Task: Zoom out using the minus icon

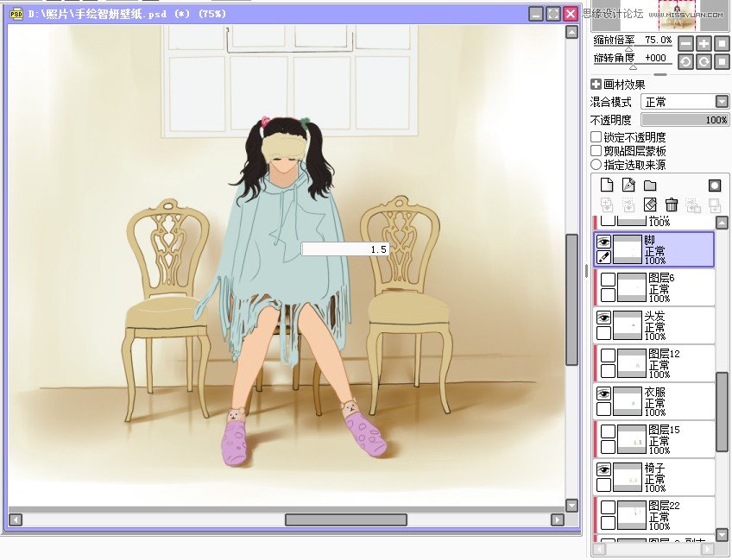Action: (x=687, y=42)
